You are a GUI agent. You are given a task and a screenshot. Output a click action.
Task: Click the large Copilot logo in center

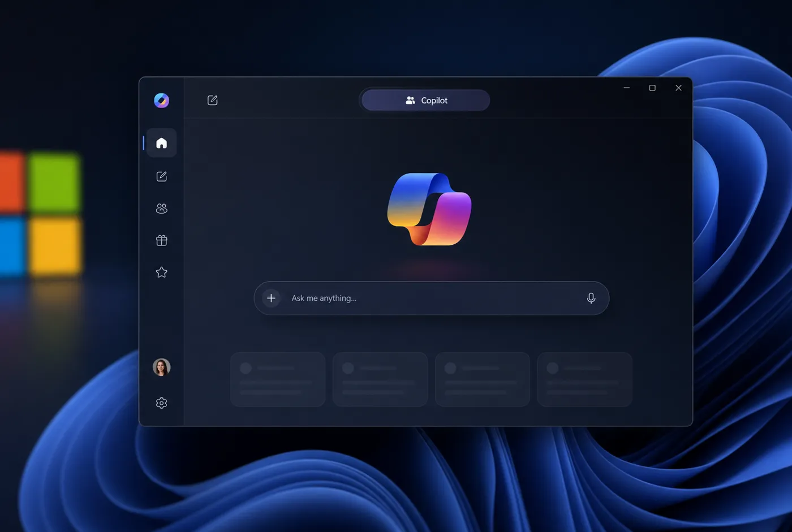(x=429, y=209)
